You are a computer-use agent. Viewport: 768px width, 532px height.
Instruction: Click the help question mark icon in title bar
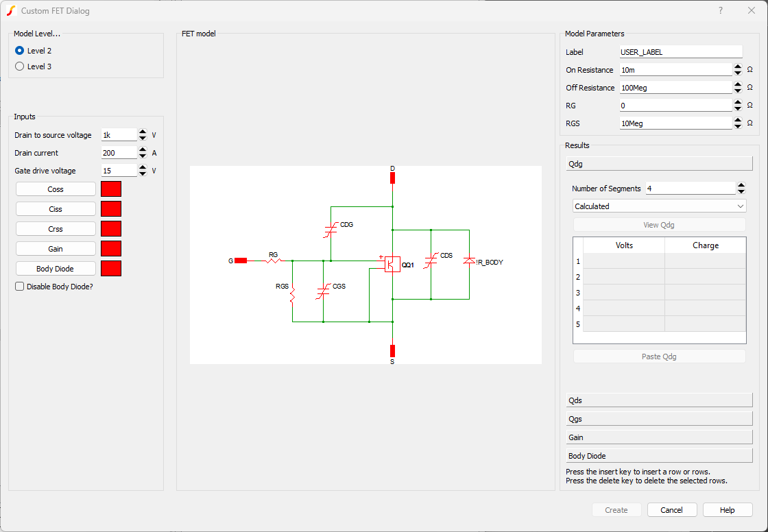point(720,11)
